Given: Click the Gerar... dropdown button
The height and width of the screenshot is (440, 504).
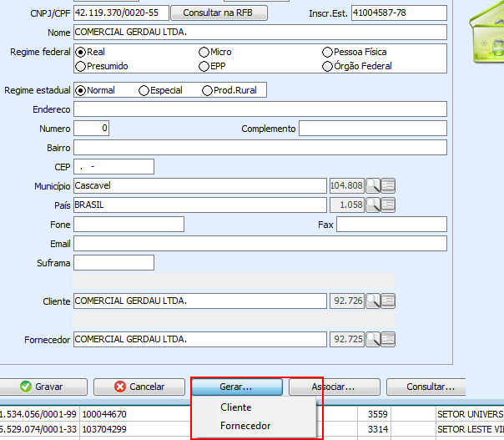Looking at the screenshot, I should click(x=237, y=387).
